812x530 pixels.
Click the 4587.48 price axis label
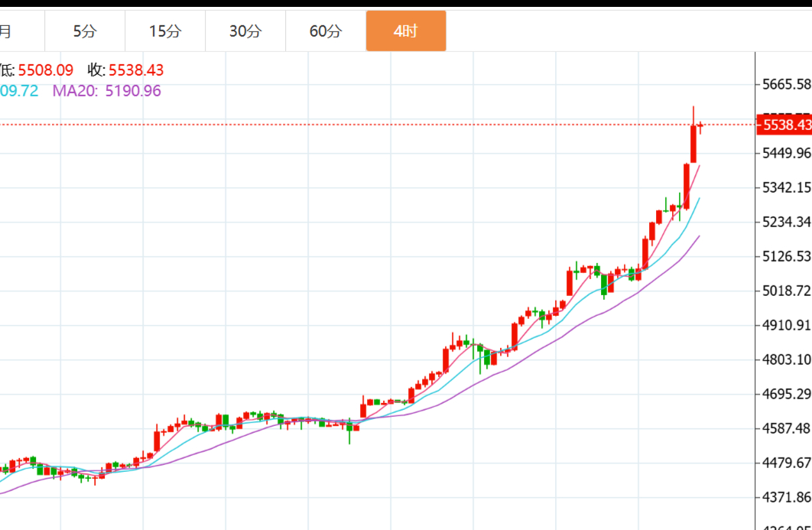[x=787, y=428]
